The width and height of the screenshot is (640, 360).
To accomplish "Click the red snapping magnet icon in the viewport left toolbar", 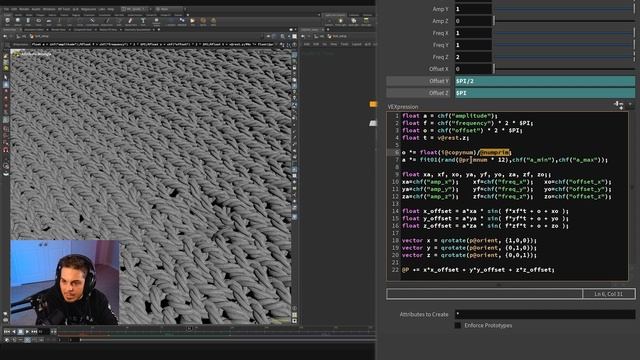I will (x=6, y=150).
